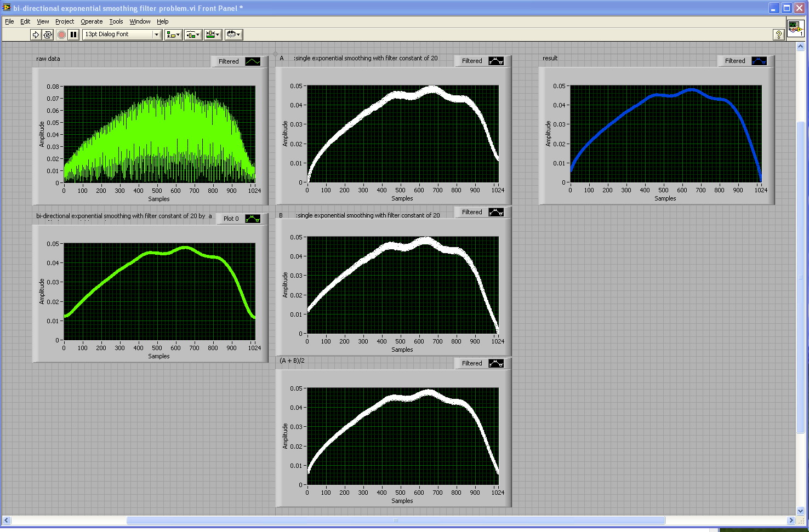Click 0.08 y-axis value on raw data graph
The width and height of the screenshot is (809, 532).
53,87
